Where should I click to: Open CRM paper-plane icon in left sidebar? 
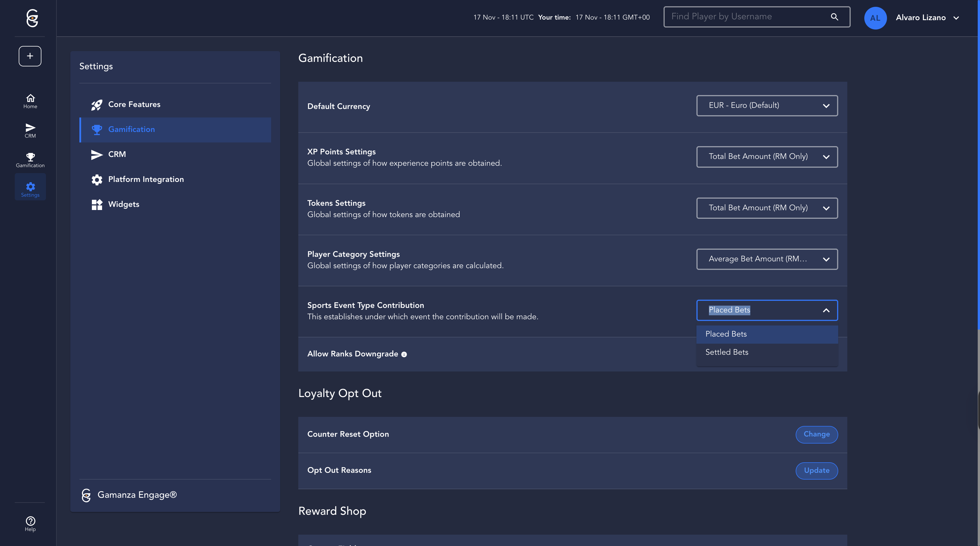click(30, 130)
